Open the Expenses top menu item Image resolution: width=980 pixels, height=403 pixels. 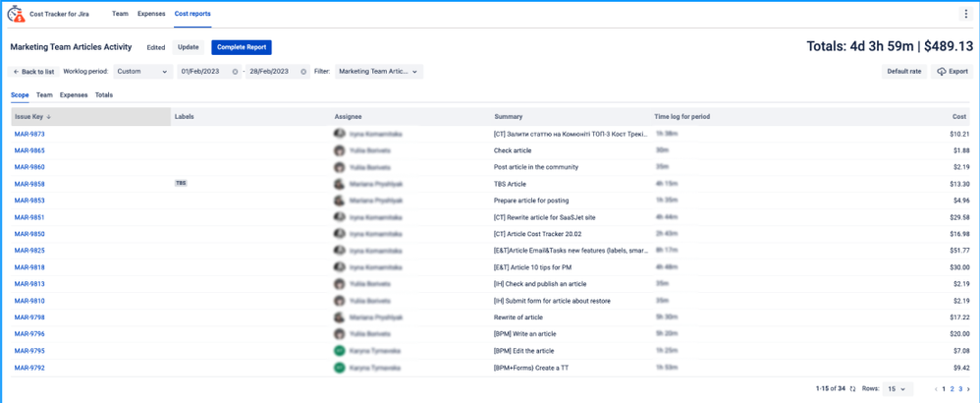(151, 13)
